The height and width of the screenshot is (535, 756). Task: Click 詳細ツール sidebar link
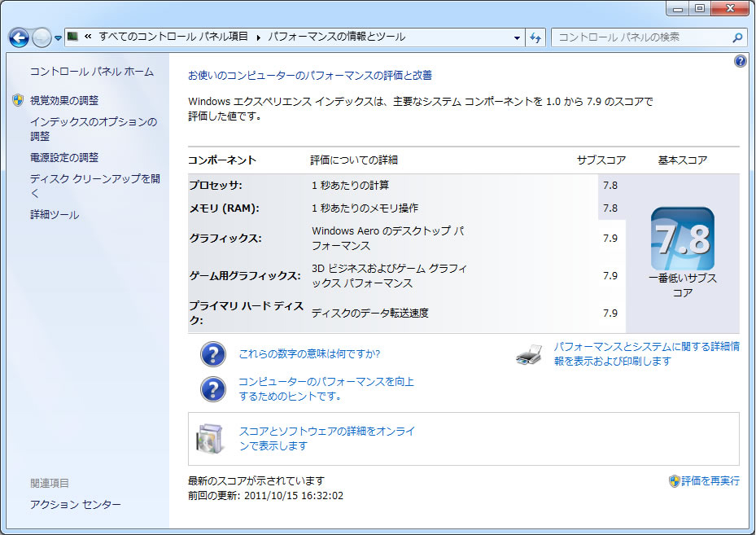tap(54, 215)
